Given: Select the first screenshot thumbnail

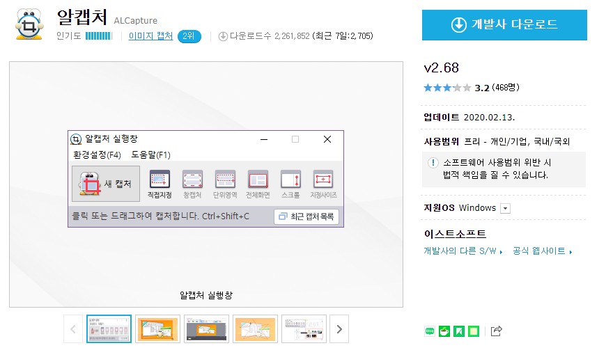Looking at the screenshot, I should pyautogui.click(x=109, y=329).
